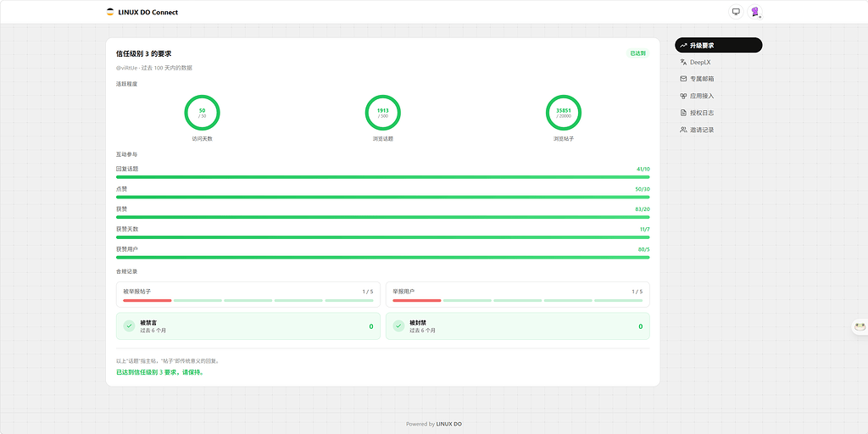Click the 获赞天数 label
The height and width of the screenshot is (434, 868).
click(x=127, y=229)
